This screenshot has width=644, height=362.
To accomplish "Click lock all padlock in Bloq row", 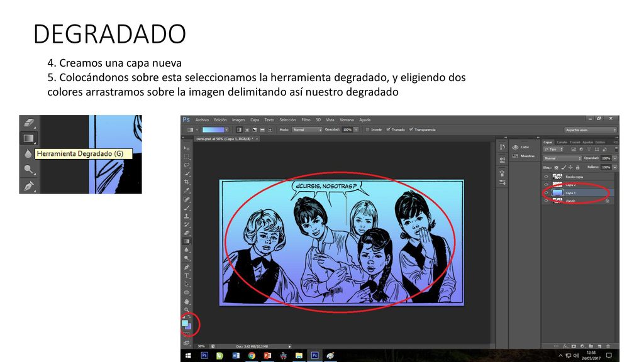I will coord(577,167).
